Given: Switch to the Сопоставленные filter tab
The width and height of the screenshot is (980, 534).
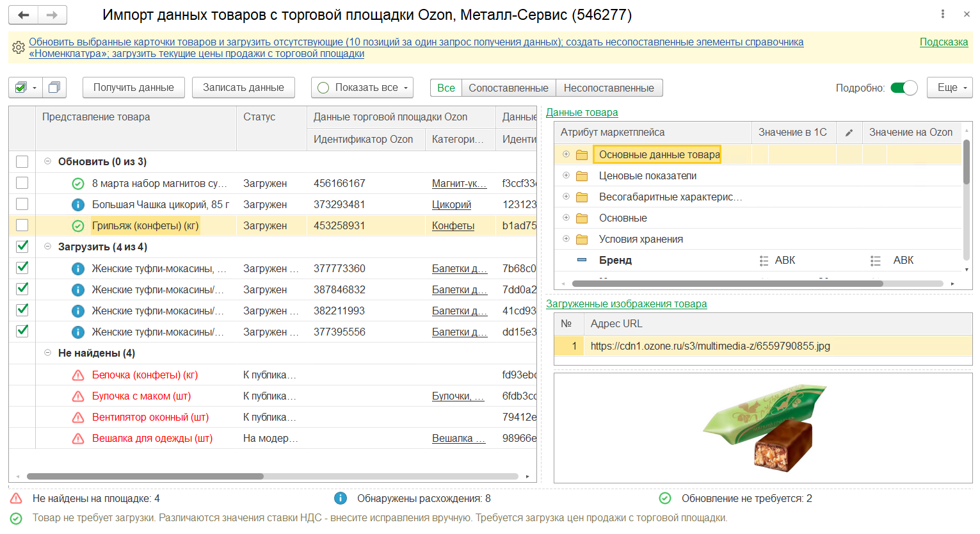Looking at the screenshot, I should (x=508, y=88).
